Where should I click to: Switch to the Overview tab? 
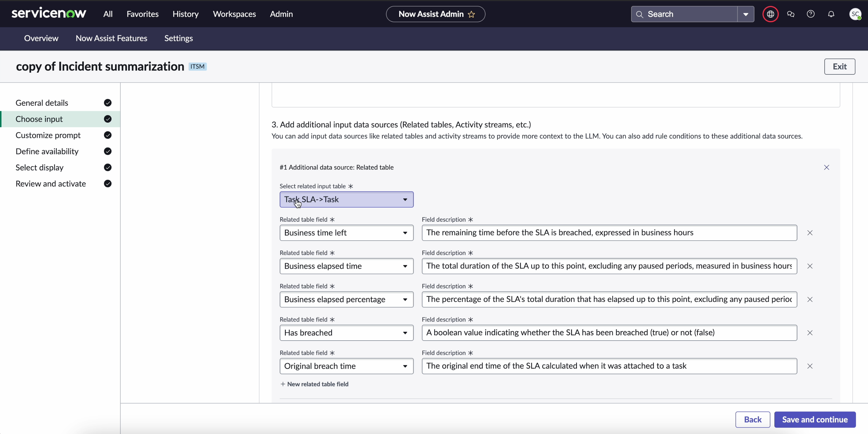41,38
